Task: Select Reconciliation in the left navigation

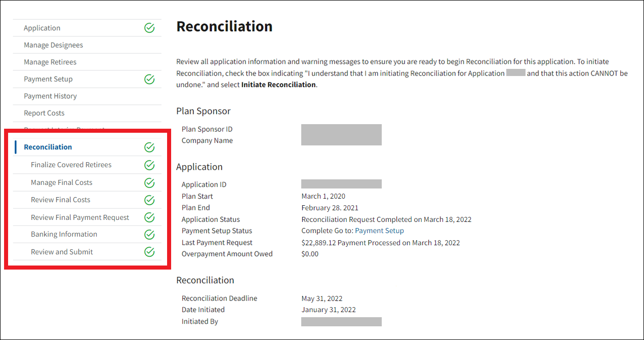Action: pos(48,147)
